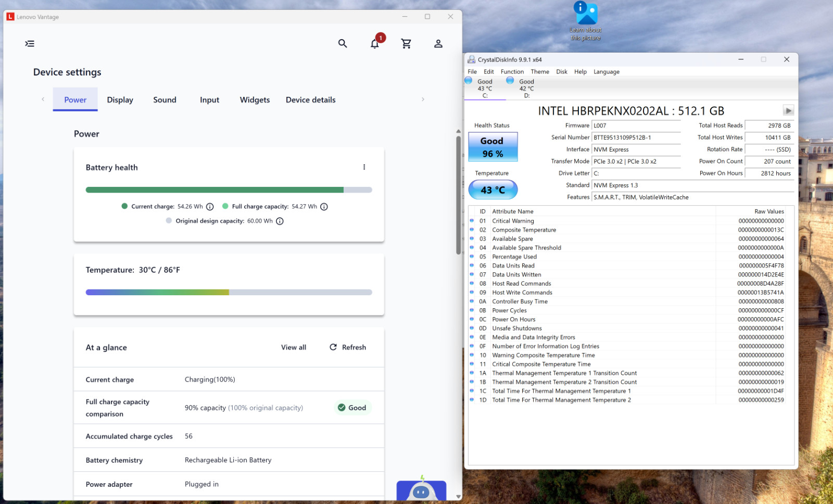Click the 43 °C temperature button
Image resolution: width=833 pixels, height=504 pixels.
[x=493, y=190]
